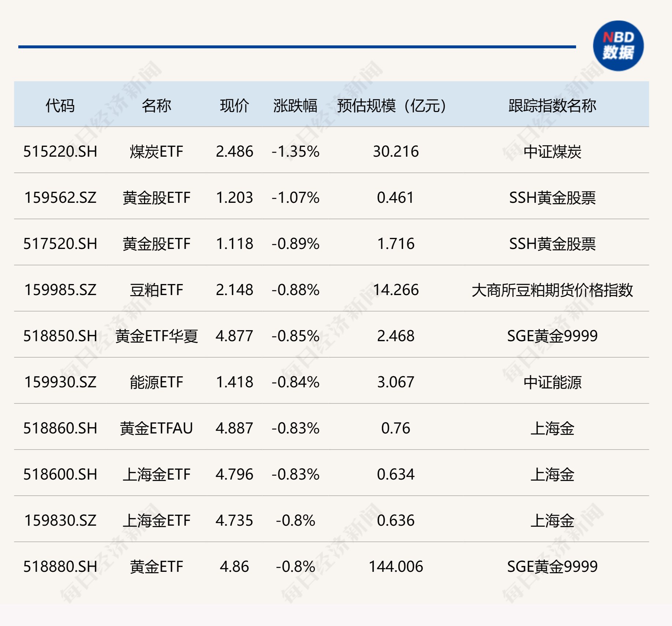Select the 豆粕ETF name cell
The width and height of the screenshot is (672, 626).
point(156,290)
